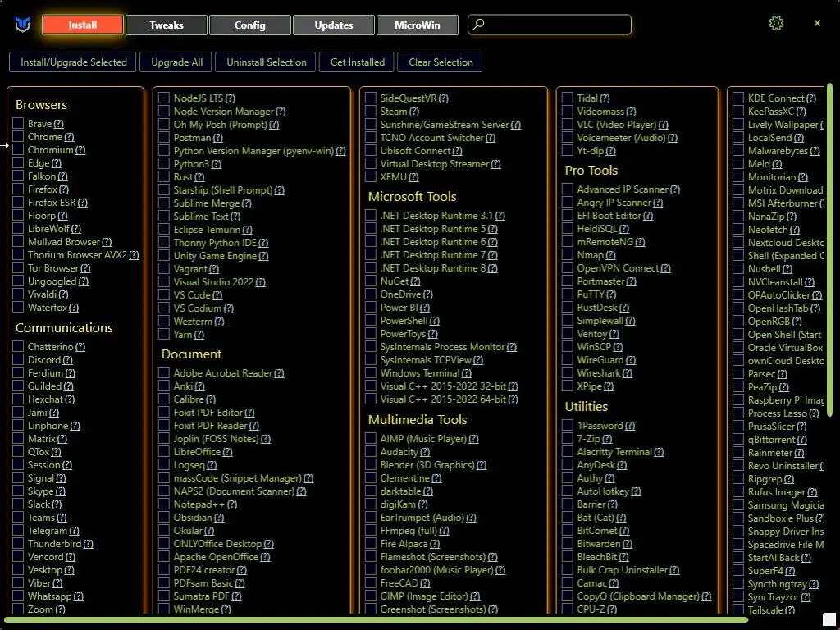Open the (?) info link for LibreOffice
This screenshot has height=630, width=840.
[x=228, y=452]
